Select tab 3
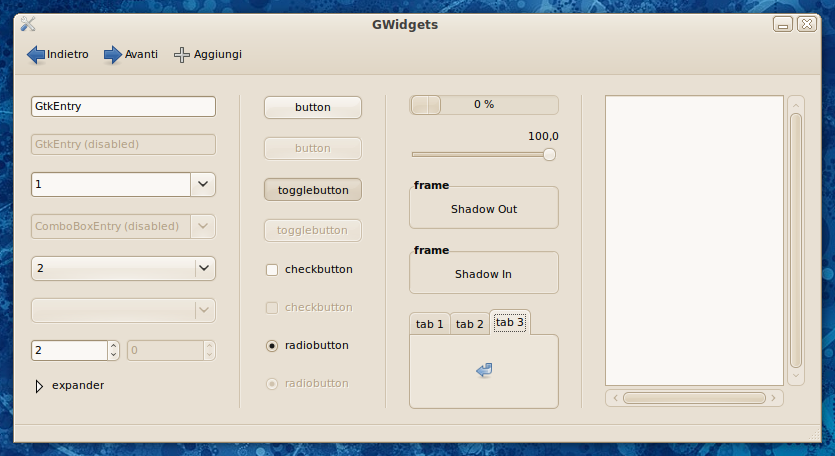 (510, 322)
